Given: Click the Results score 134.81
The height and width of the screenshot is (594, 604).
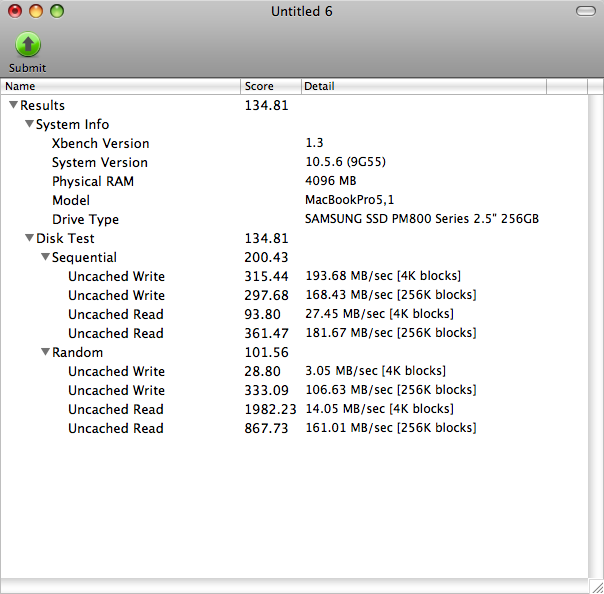Looking at the screenshot, I should 266,106.
